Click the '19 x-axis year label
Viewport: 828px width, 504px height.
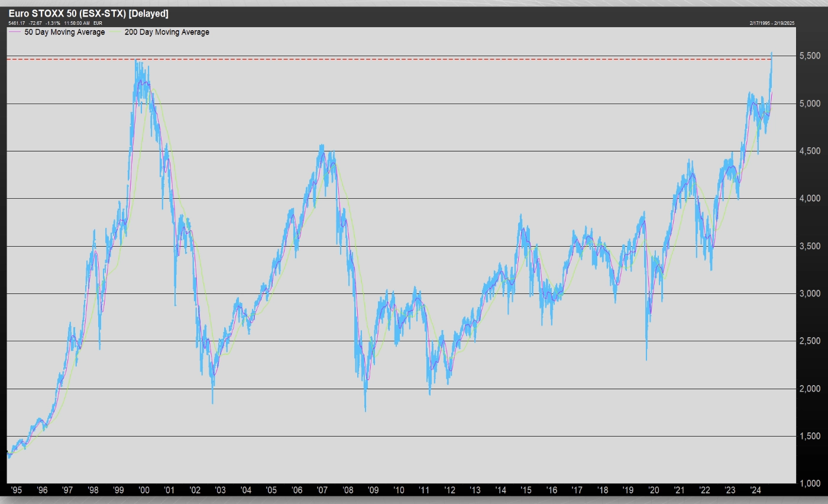[x=628, y=490]
